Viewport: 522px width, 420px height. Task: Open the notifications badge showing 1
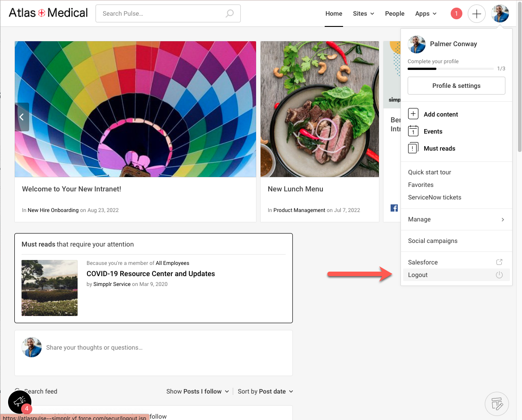(x=456, y=13)
